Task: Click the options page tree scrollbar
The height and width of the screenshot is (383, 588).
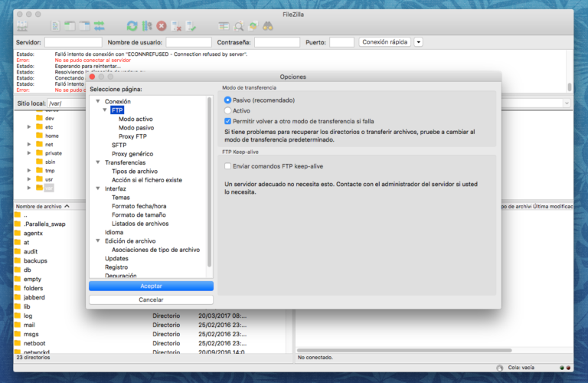Action: 210,182
